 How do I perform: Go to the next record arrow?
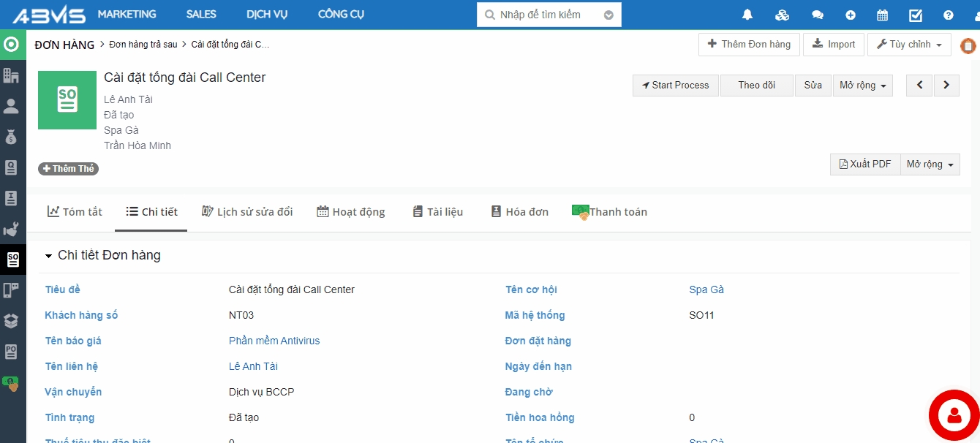946,85
